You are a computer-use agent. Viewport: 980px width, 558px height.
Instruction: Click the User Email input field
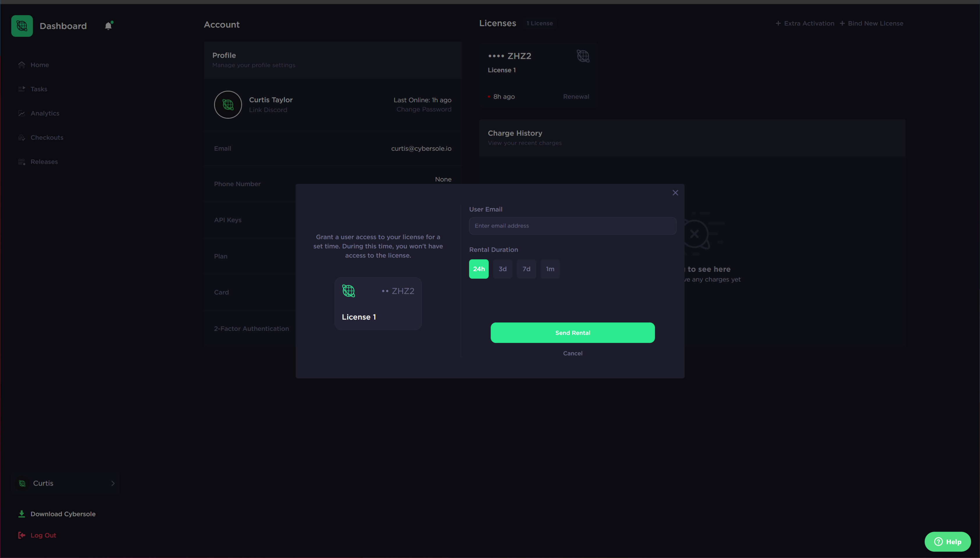[x=573, y=226]
